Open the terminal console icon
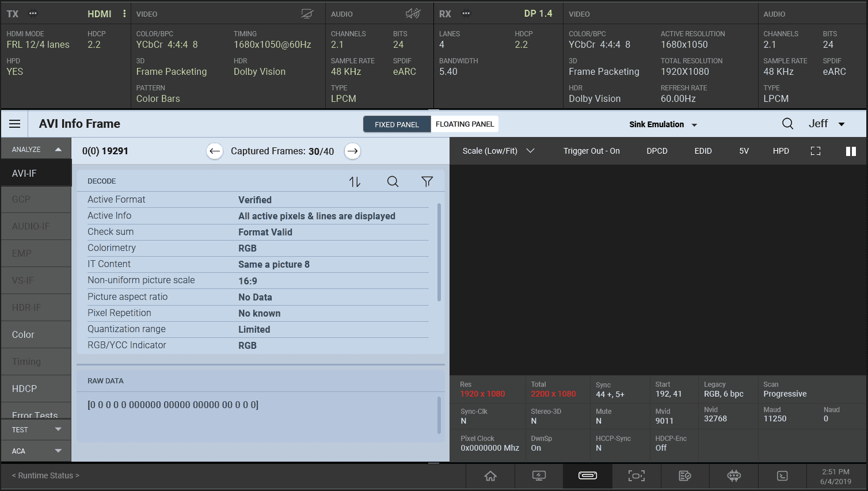Viewport: 868px width, 491px height. [x=782, y=475]
